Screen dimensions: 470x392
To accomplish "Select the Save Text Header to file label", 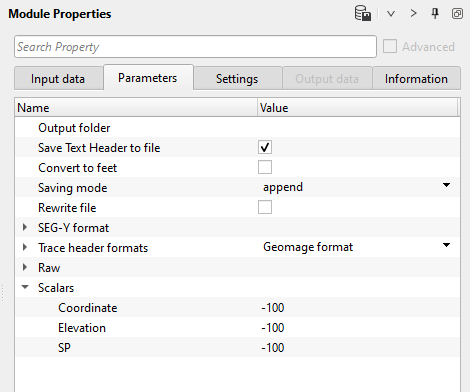I will click(x=99, y=148).
